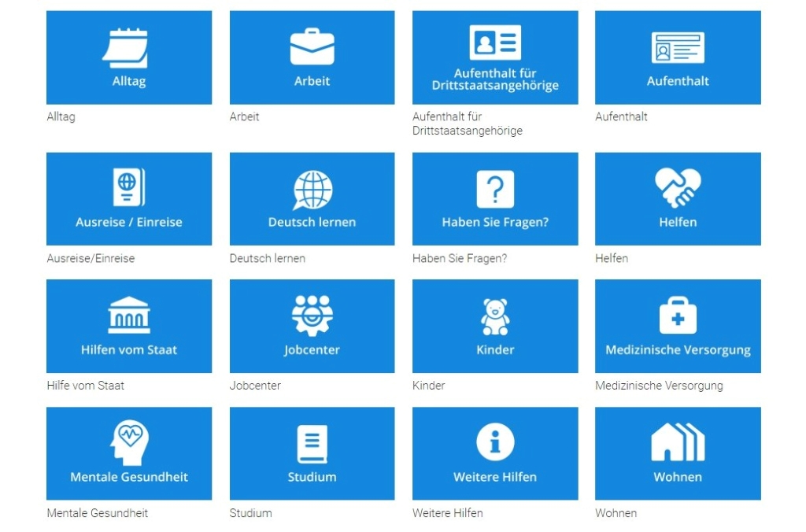
Task: Click the calendar icon on the Alltag tile
Action: point(126,47)
